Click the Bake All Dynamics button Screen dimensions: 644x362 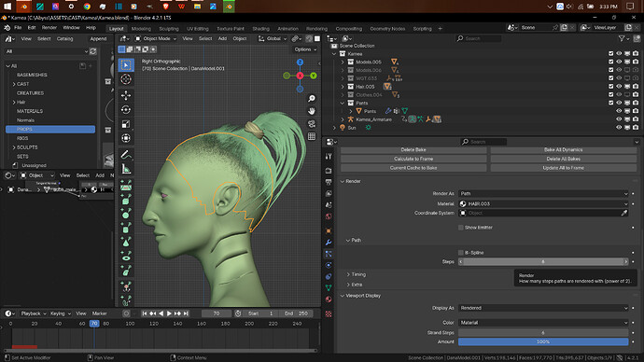564,150
